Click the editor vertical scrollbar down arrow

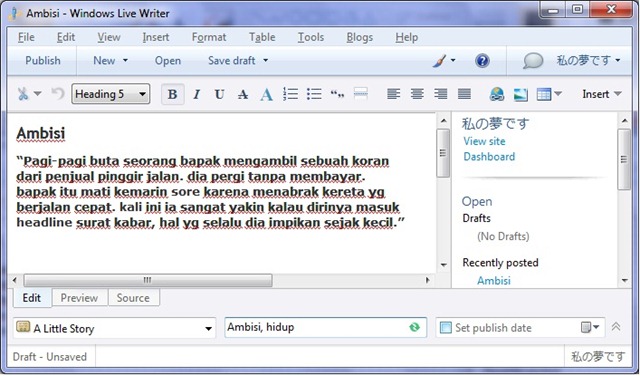point(444,265)
